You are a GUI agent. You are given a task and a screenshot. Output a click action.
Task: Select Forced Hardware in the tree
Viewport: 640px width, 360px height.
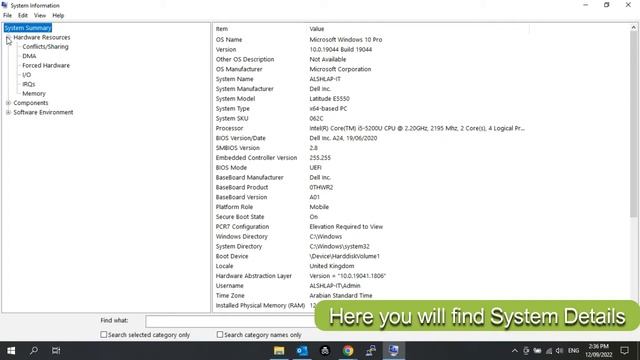coord(46,65)
